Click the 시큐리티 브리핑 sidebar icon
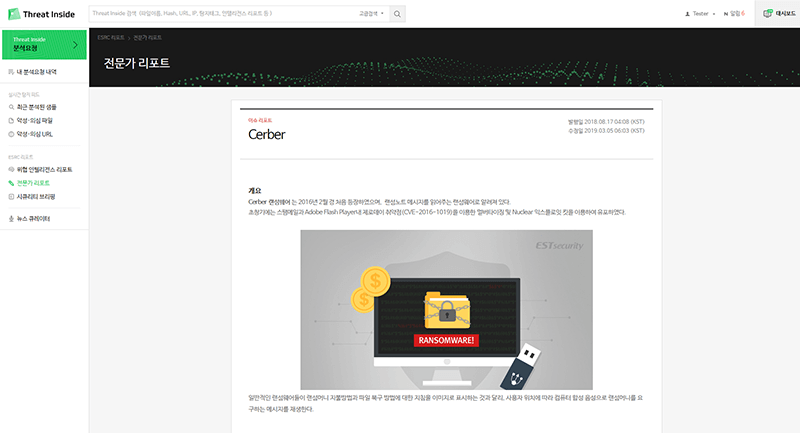The image size is (800, 433). pyautogui.click(x=10, y=196)
